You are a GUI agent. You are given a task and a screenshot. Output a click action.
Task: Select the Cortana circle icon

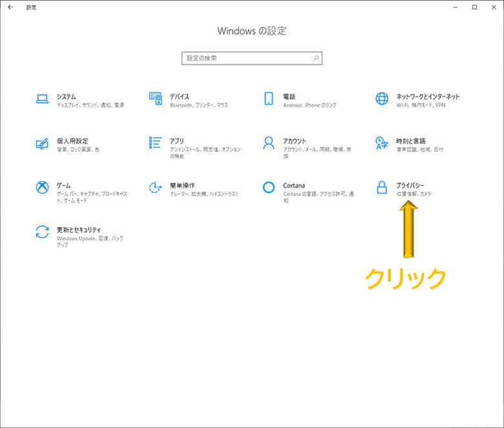point(269,187)
